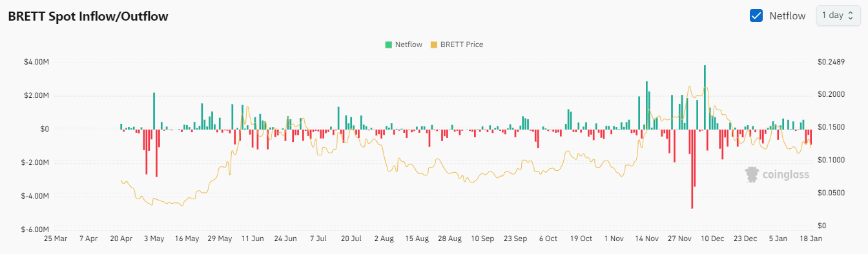Uncheck the Netflow checkbox
The image size is (868, 254).
[x=756, y=15]
